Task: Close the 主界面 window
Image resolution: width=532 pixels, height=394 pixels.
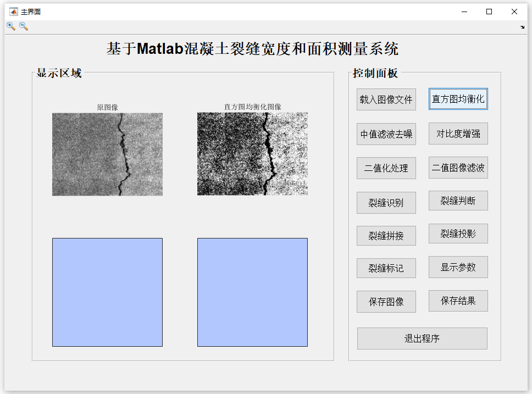Action: coord(514,12)
